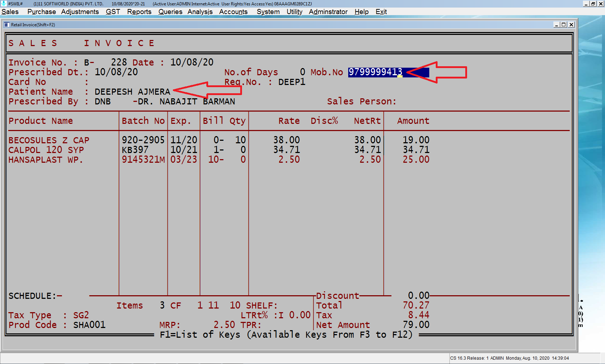Click the Bill Qty column header
This screenshot has width=605, height=364.
point(224,121)
